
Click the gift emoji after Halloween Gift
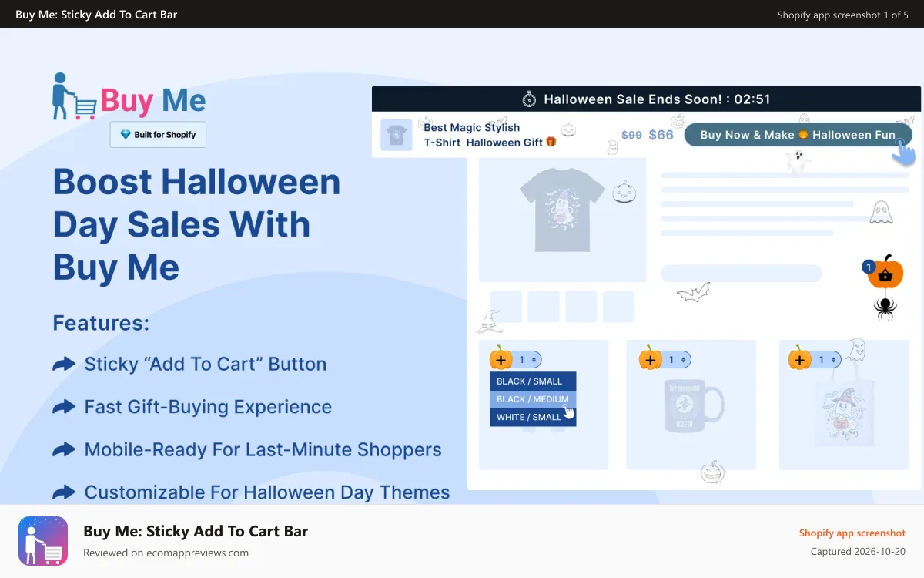(x=551, y=142)
